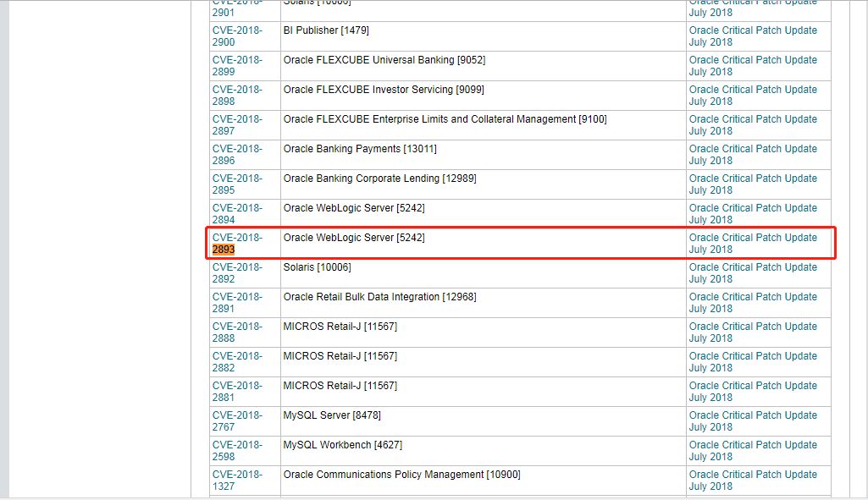Screen dimensions: 868x500
Task: Open the CVE-2018-2898 link
Action: coord(237,95)
